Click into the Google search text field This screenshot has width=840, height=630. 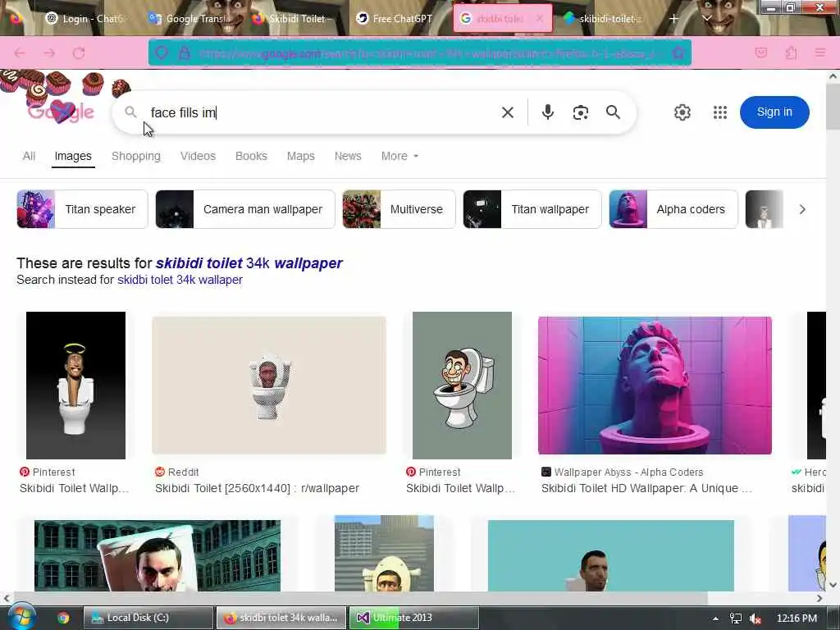tap(322, 112)
